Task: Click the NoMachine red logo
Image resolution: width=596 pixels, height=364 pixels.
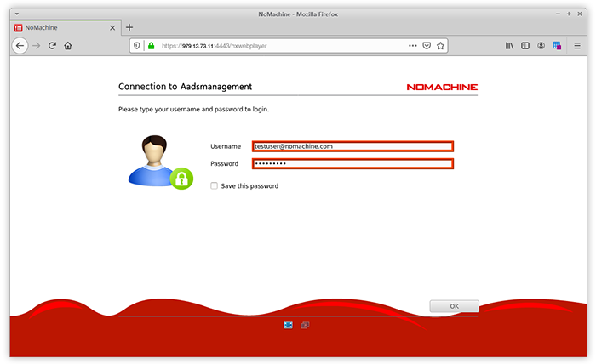Action: tap(442, 87)
